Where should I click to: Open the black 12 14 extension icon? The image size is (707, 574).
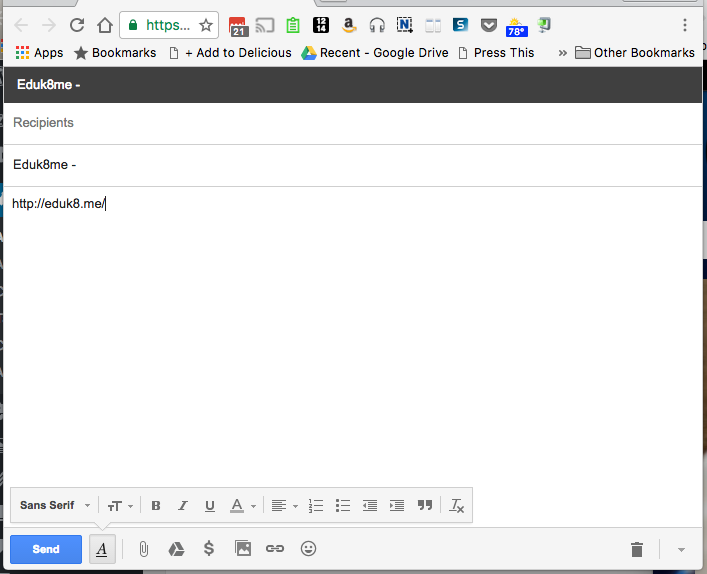point(321,25)
